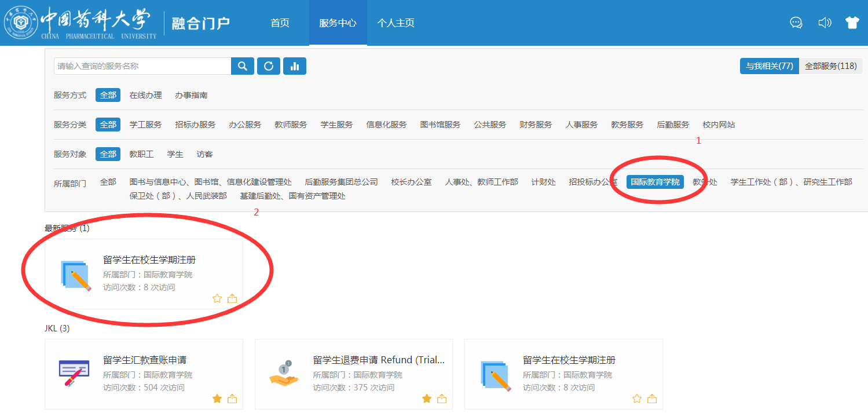Click the speaker announcement icon
Image resolution: width=868 pixels, height=420 pixels.
[x=825, y=23]
